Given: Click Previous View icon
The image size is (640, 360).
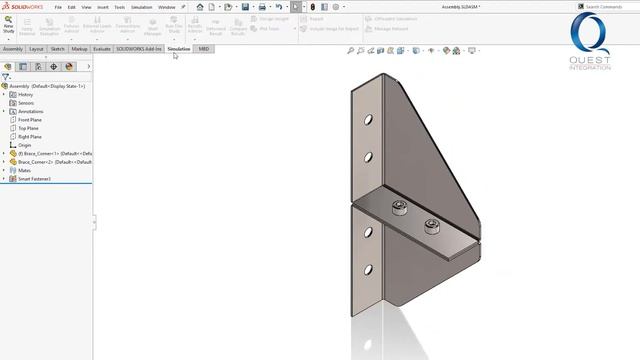Looking at the screenshot, I should click(x=371, y=51).
